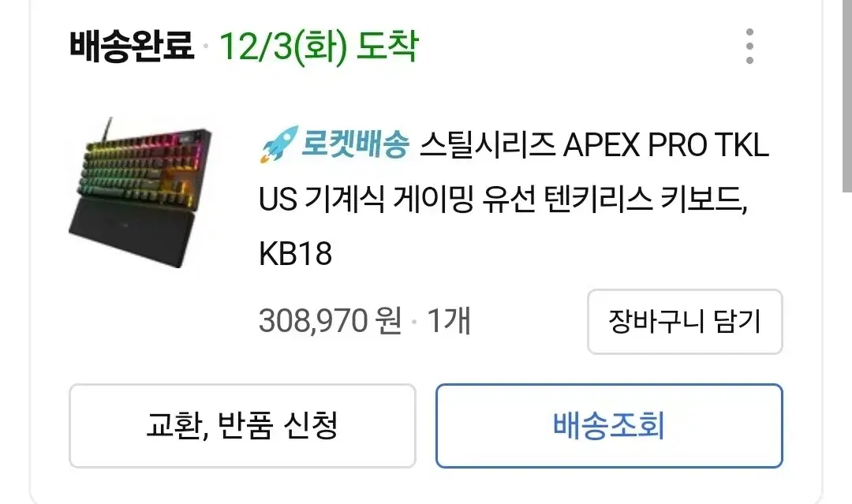Click the 배송완료 status heading
852x504 pixels.
click(132, 46)
